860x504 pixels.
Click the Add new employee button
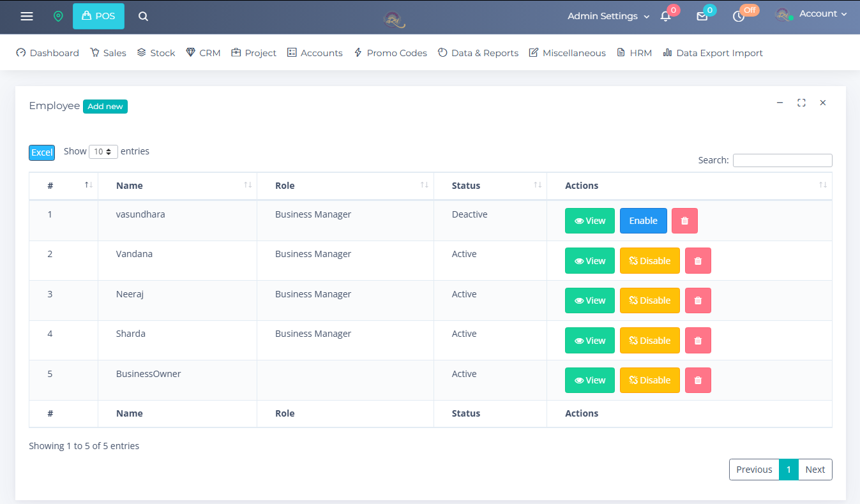[x=105, y=107]
